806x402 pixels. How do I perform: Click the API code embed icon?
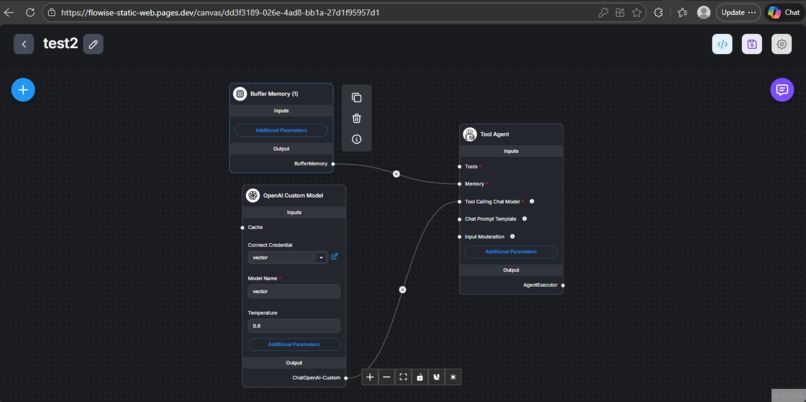tap(722, 44)
